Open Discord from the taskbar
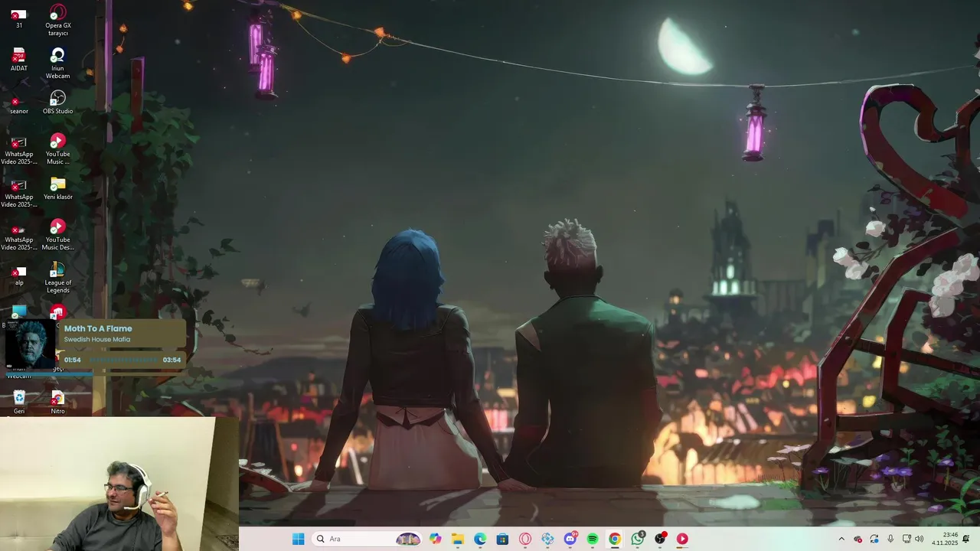Viewport: 980px width, 551px height. pos(570,539)
